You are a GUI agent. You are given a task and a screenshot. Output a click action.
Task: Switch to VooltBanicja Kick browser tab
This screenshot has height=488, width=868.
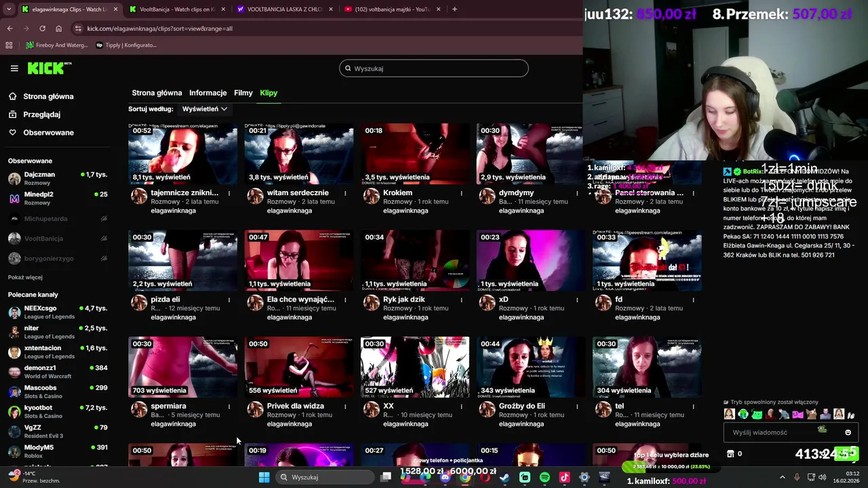pyautogui.click(x=177, y=9)
